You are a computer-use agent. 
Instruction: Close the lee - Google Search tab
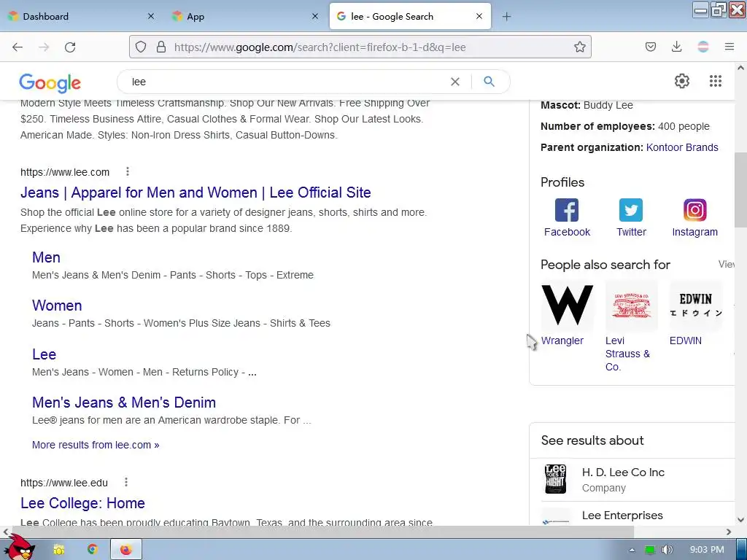479,16
